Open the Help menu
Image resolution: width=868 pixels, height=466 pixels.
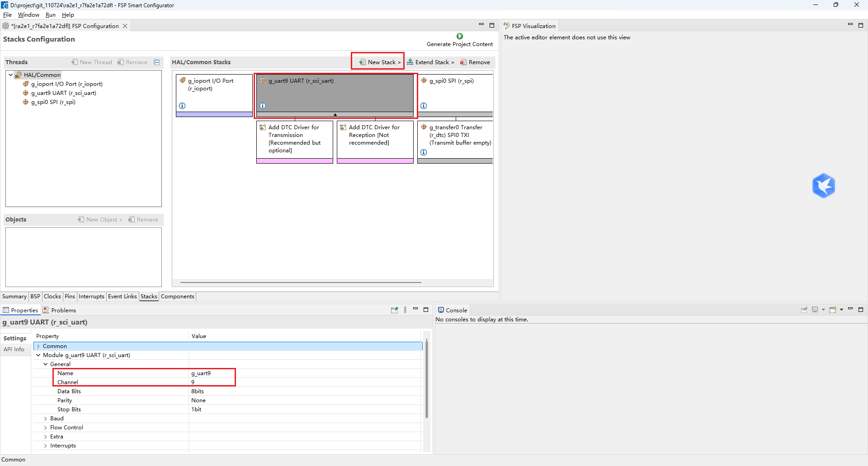tap(68, 15)
